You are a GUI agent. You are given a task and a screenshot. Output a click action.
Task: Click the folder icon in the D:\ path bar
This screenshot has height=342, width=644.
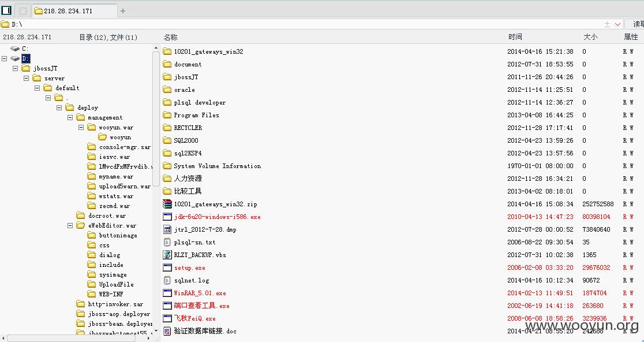[5, 24]
